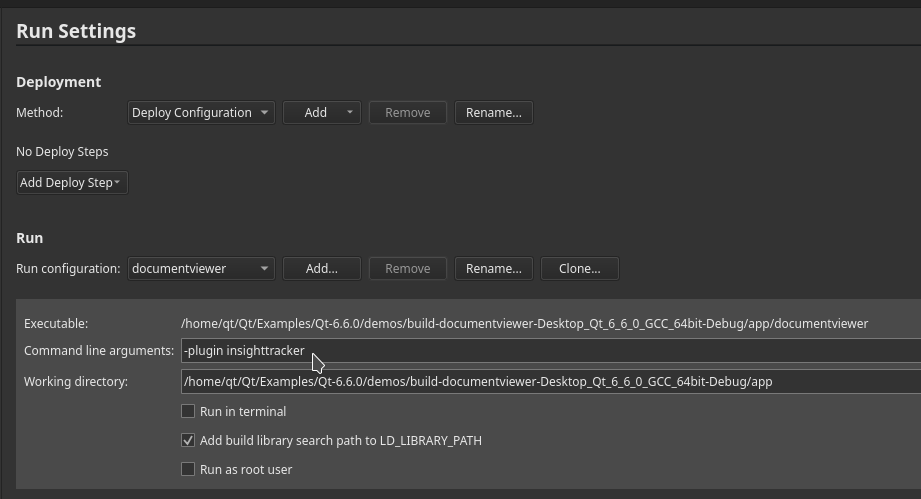Expand the Add Deploy Step menu
Screen dimensions: 921x499
[x=72, y=183]
